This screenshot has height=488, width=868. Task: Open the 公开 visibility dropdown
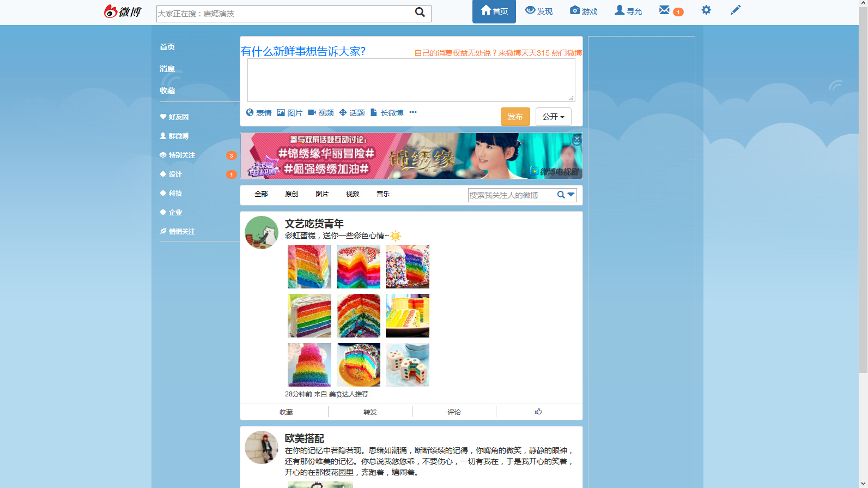pos(554,117)
